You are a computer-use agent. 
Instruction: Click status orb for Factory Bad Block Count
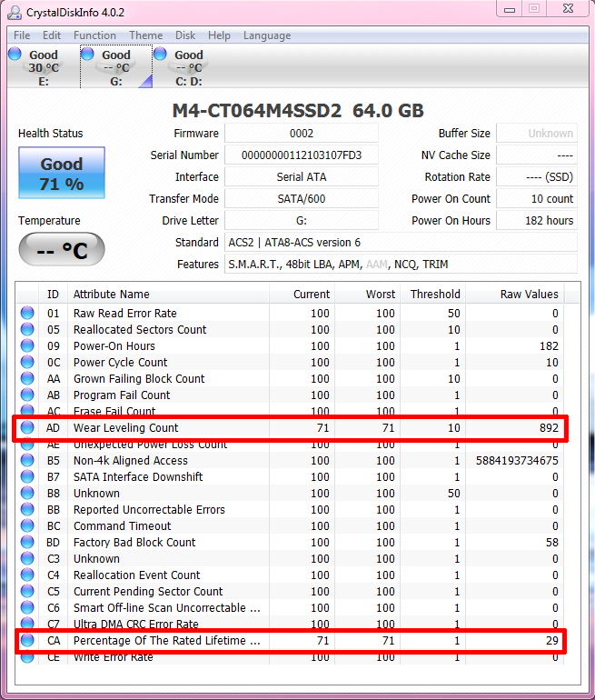27,543
